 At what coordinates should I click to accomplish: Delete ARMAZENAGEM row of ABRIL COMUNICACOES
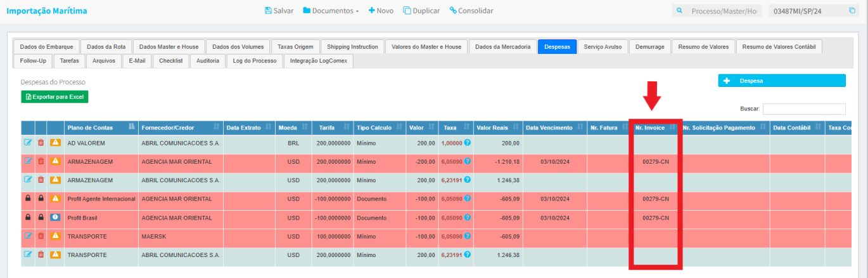(x=41, y=180)
